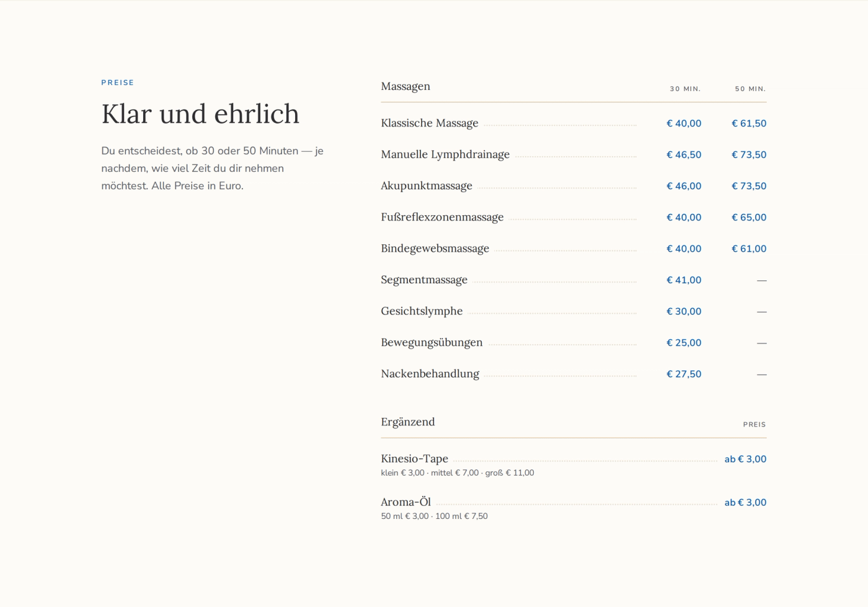
Task: Click the € 40,00 Klassische Massage price
Action: point(684,123)
